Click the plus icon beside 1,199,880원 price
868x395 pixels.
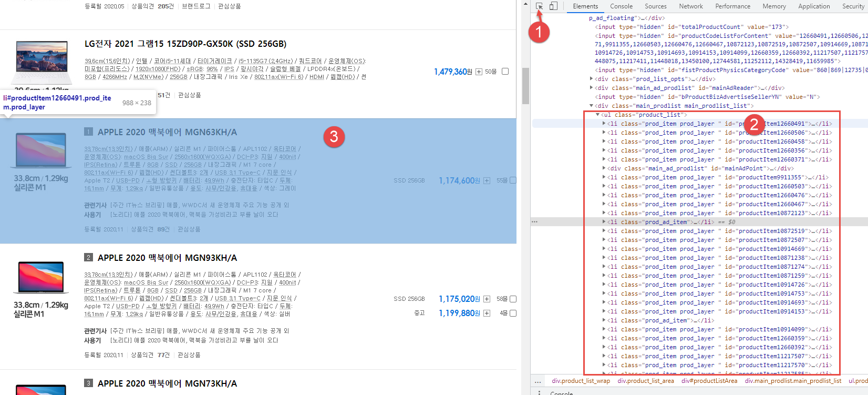click(x=487, y=313)
